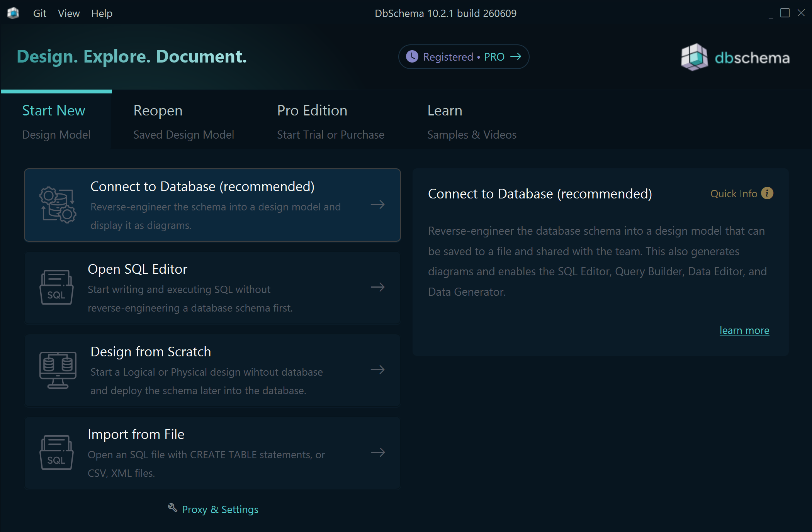Close the DbSchema window
The height and width of the screenshot is (532, 812).
coord(801,13)
